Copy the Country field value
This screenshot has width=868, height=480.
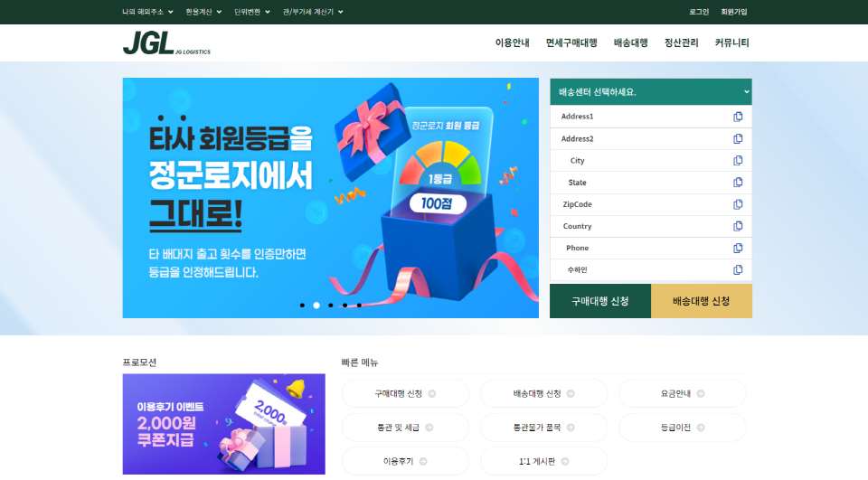(x=738, y=226)
